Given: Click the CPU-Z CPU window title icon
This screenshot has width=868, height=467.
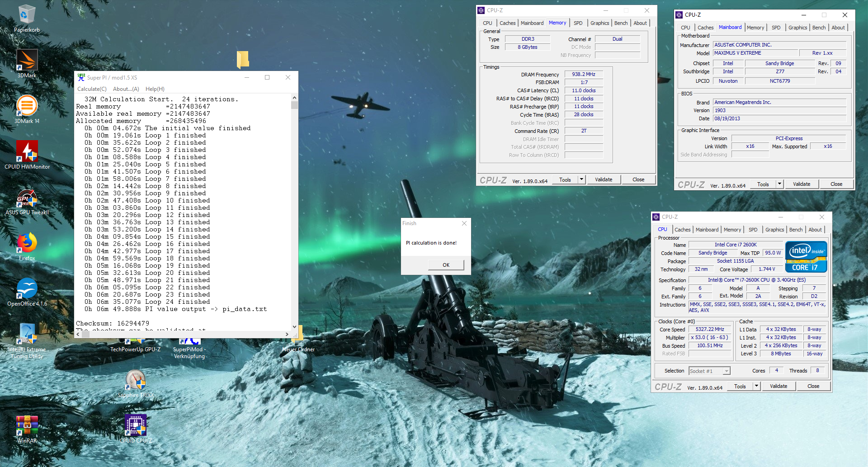Looking at the screenshot, I should click(x=656, y=217).
